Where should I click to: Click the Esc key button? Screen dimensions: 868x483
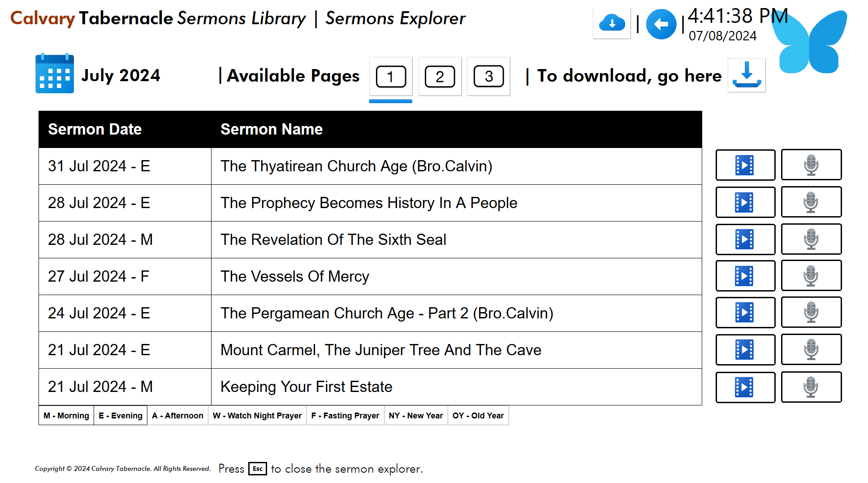(258, 469)
